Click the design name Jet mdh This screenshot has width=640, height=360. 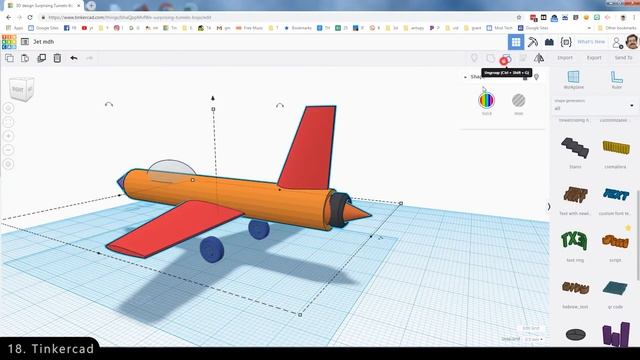click(x=44, y=42)
